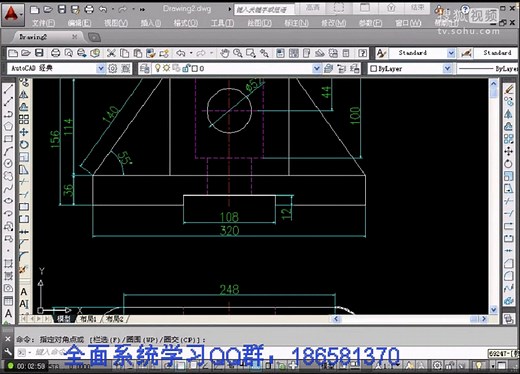Expand the Standard text style dropdown
520x374 pixels.
[x=451, y=53]
